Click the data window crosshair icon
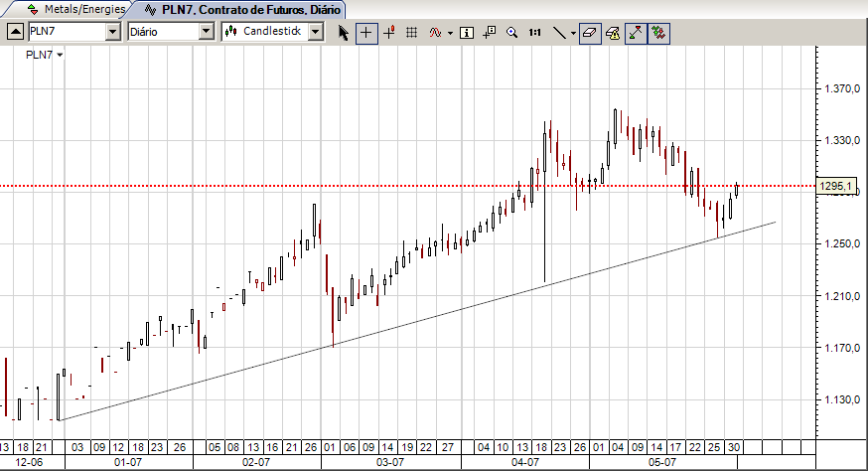The image size is (868, 471). point(489,33)
